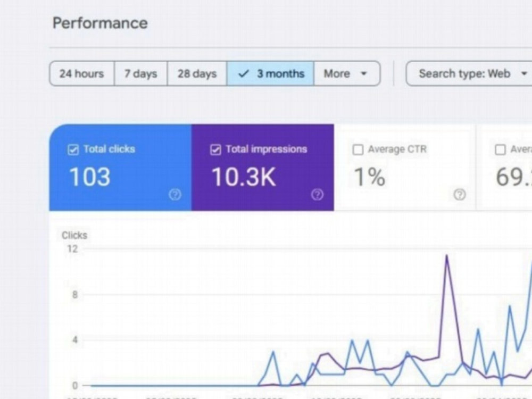The image size is (532, 399).
Task: Click the 10.3K total impressions value
Action: point(243,177)
